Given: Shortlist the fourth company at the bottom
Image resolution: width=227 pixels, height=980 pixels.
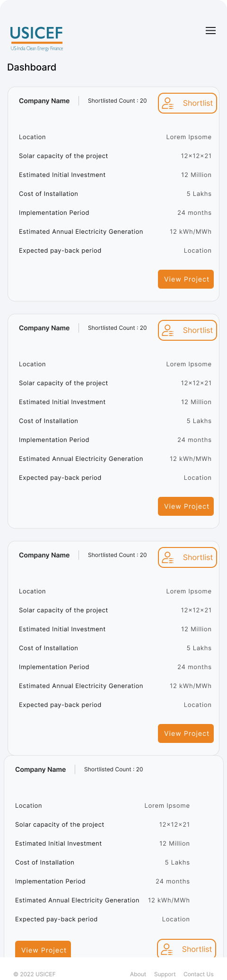Looking at the screenshot, I should click(x=186, y=949).
